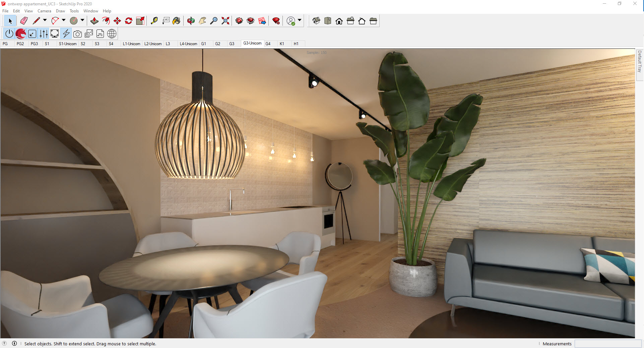Toggle the lightning fast-render mode
Viewport: 644px width, 348px height.
66,34
